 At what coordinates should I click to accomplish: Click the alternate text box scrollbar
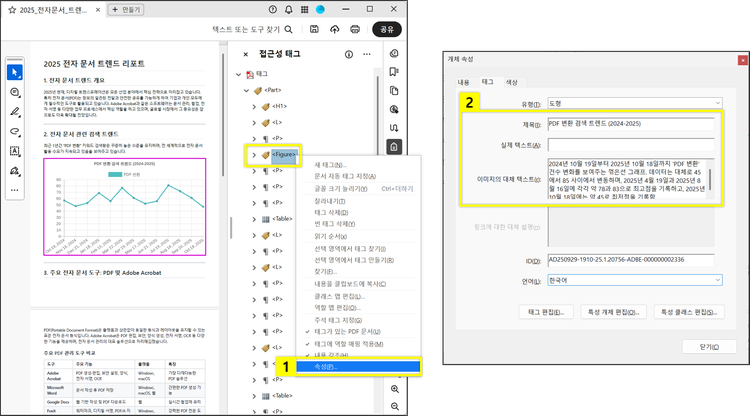(x=711, y=179)
